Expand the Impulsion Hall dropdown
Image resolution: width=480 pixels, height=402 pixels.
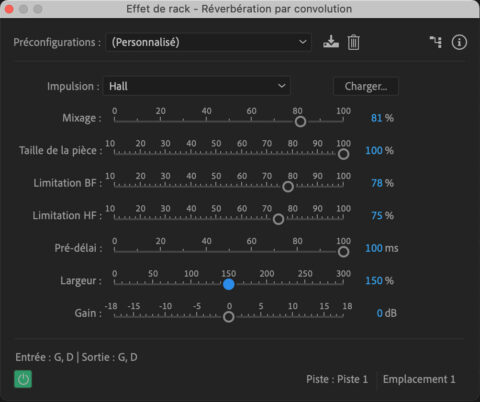[197, 86]
